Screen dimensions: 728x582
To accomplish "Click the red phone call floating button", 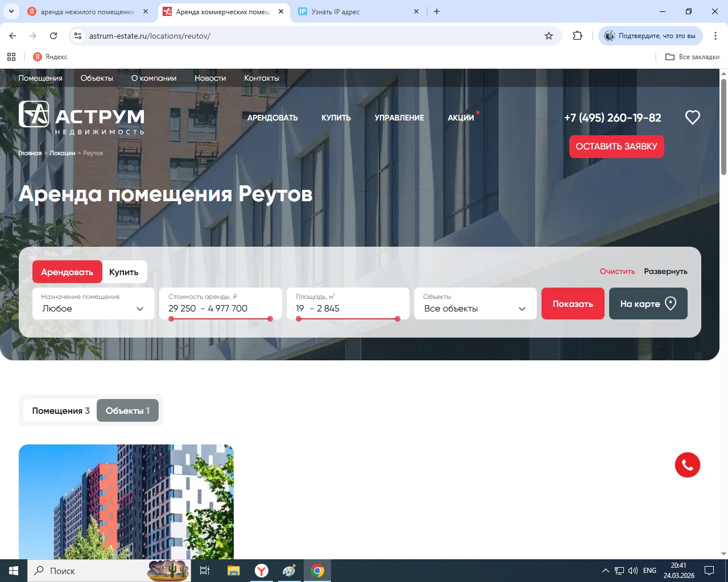I will (687, 465).
